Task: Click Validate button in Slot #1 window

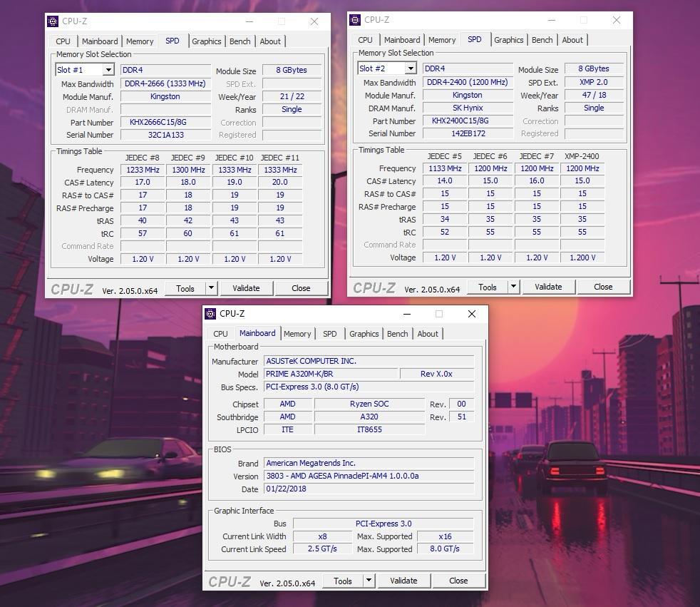Action: [246, 288]
